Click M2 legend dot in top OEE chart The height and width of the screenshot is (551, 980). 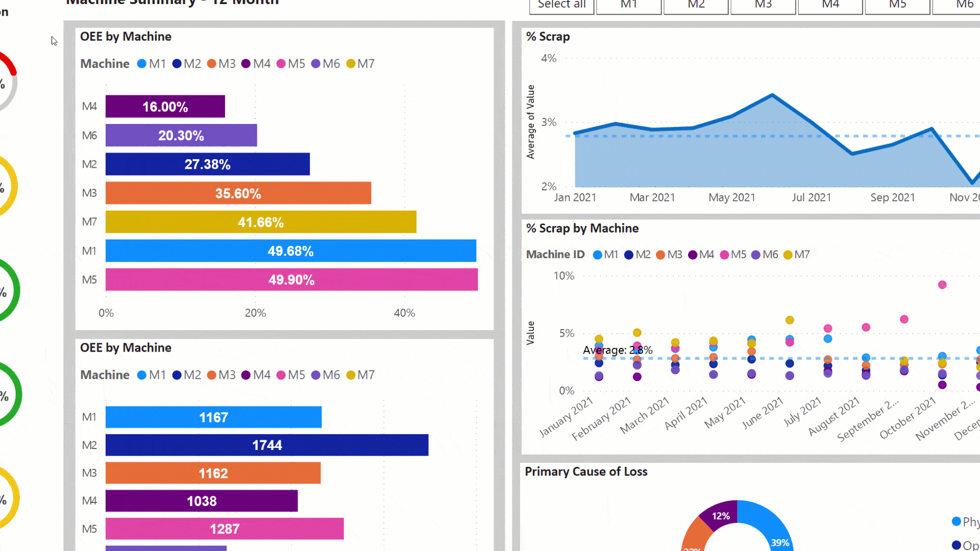click(x=177, y=64)
